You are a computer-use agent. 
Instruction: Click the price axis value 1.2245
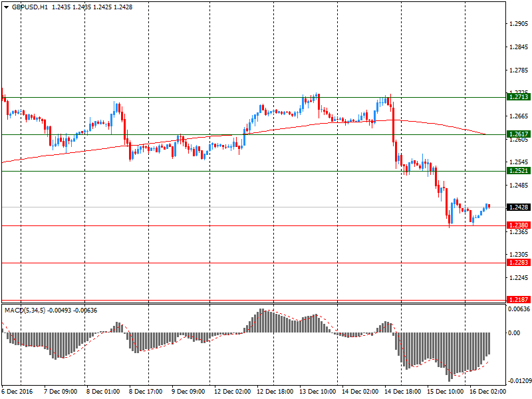click(x=519, y=278)
